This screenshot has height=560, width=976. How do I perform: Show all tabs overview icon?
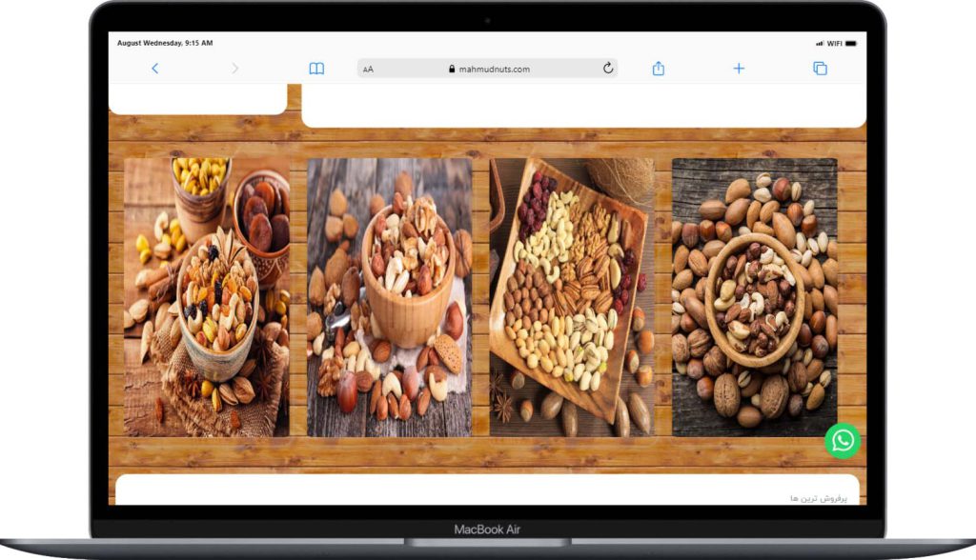pos(820,69)
